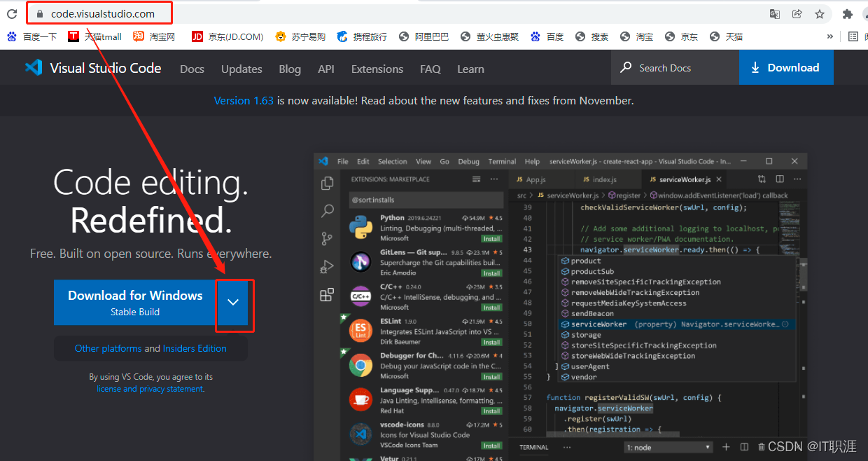Click the Python extension icon
Image resolution: width=868 pixels, height=461 pixels.
click(x=360, y=228)
